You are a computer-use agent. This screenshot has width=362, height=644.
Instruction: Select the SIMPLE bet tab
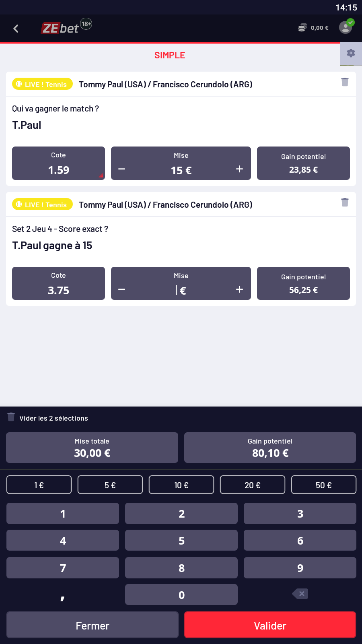tap(170, 56)
